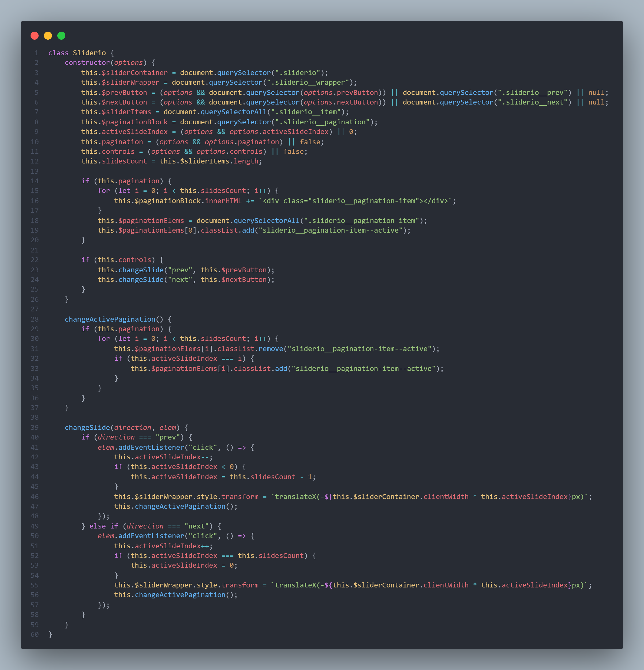This screenshot has height=670, width=644.
Task: Click activeSlideIndex-- on line 42
Action: [x=172, y=457]
